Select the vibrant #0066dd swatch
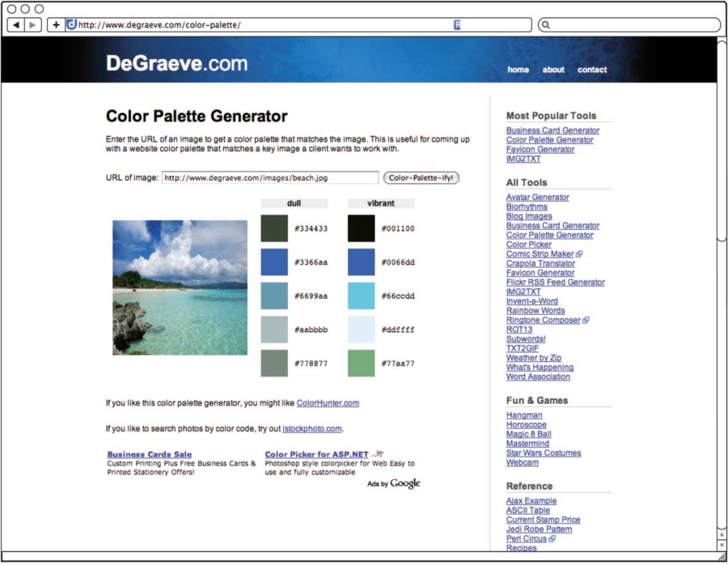Viewport: 728px width, 565px height. (x=362, y=262)
